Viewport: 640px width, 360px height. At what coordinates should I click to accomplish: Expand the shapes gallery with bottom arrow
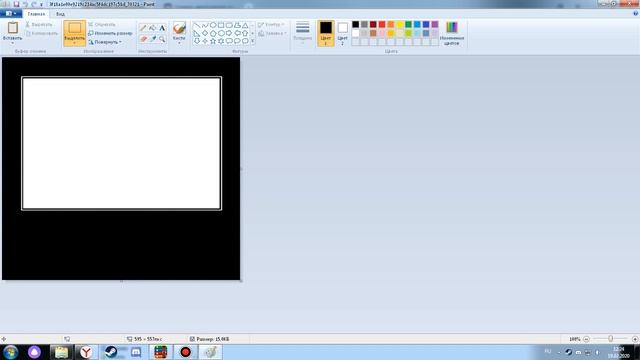click(253, 41)
